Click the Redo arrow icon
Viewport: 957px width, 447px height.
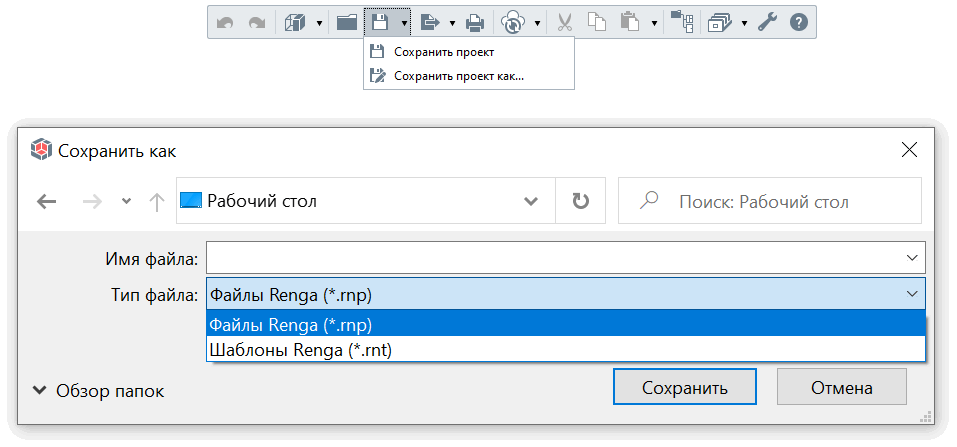tap(257, 23)
